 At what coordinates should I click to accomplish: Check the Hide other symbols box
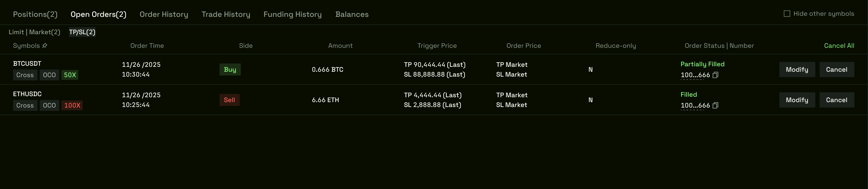(x=787, y=14)
